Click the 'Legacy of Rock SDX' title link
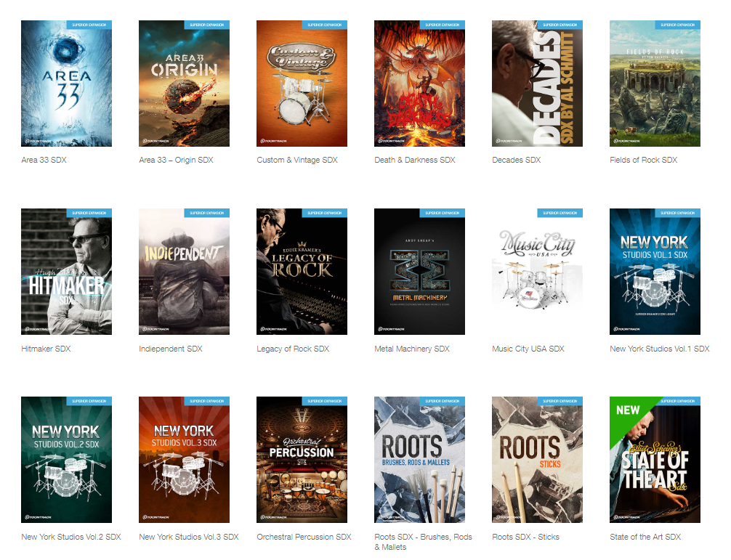 tap(293, 349)
